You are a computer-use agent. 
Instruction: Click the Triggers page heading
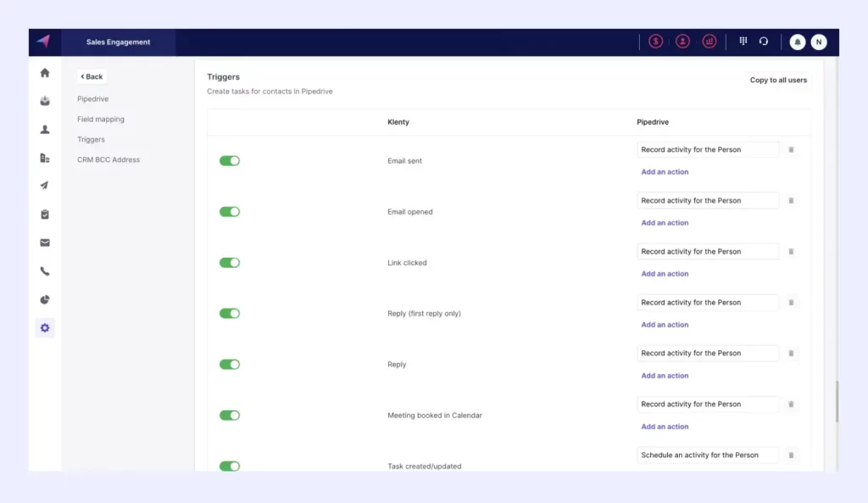[x=223, y=77]
